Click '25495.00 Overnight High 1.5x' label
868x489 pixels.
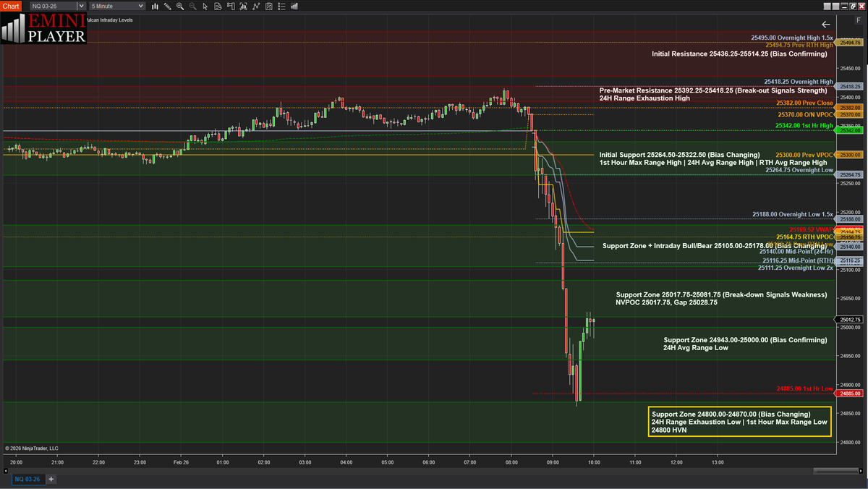click(x=792, y=37)
